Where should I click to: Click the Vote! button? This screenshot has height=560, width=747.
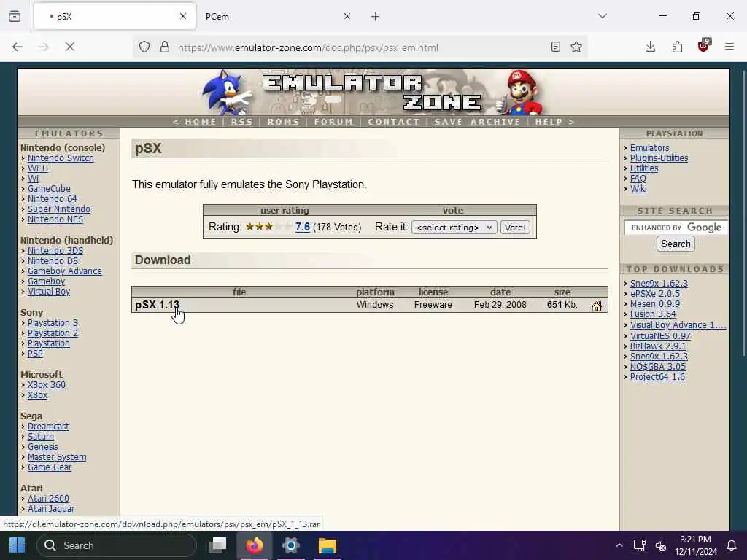(515, 227)
